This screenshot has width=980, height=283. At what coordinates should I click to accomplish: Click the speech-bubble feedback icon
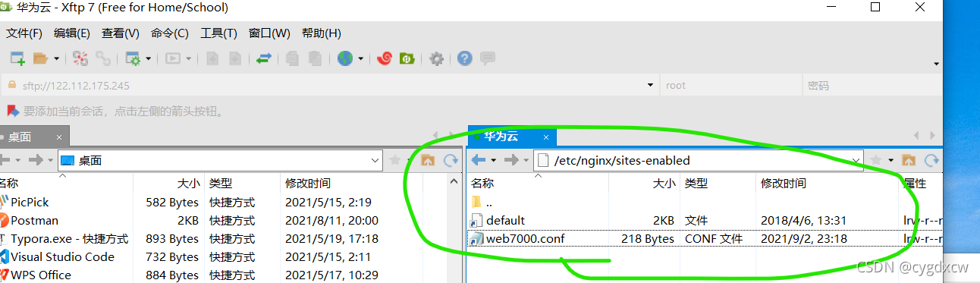point(488,58)
